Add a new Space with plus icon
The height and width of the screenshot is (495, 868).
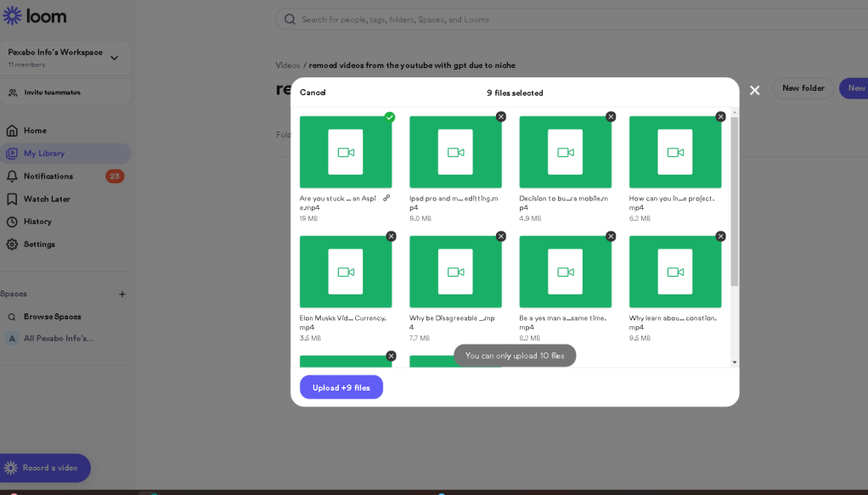(x=122, y=294)
